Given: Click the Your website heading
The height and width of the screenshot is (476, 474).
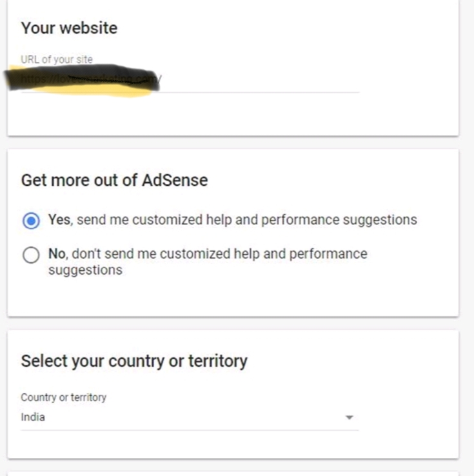Looking at the screenshot, I should pyautogui.click(x=69, y=28).
